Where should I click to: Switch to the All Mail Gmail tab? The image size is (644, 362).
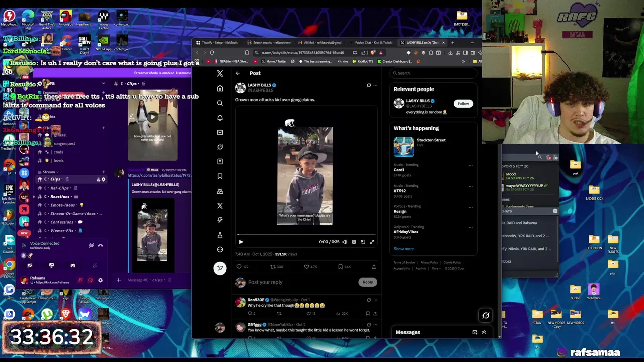pyautogui.click(x=320, y=43)
